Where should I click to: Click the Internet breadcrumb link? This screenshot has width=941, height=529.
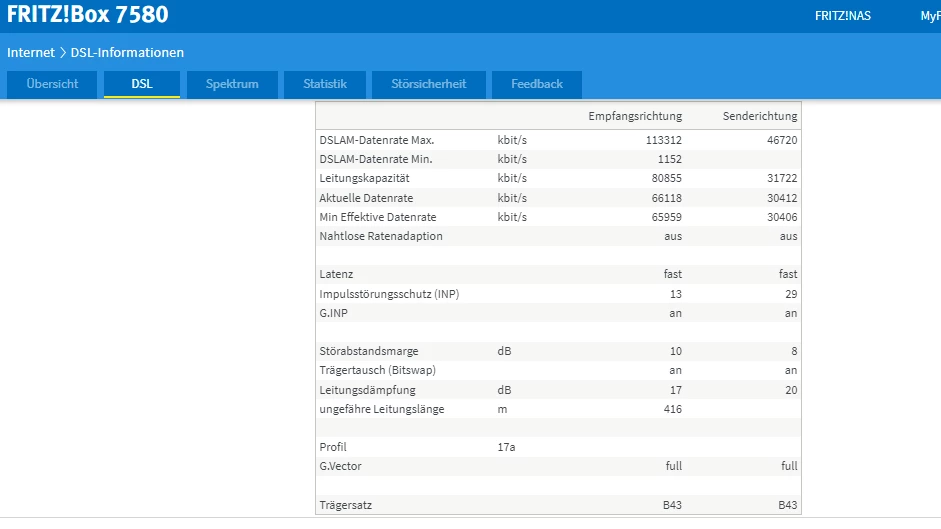[31, 52]
